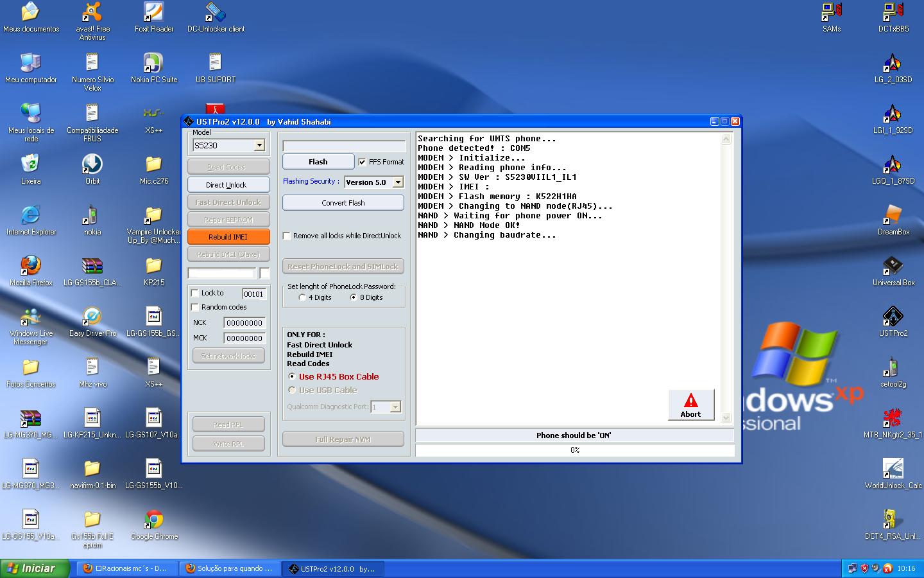Viewport: 924px width, 578px height.
Task: Click the Convert Flash button
Action: pos(343,203)
